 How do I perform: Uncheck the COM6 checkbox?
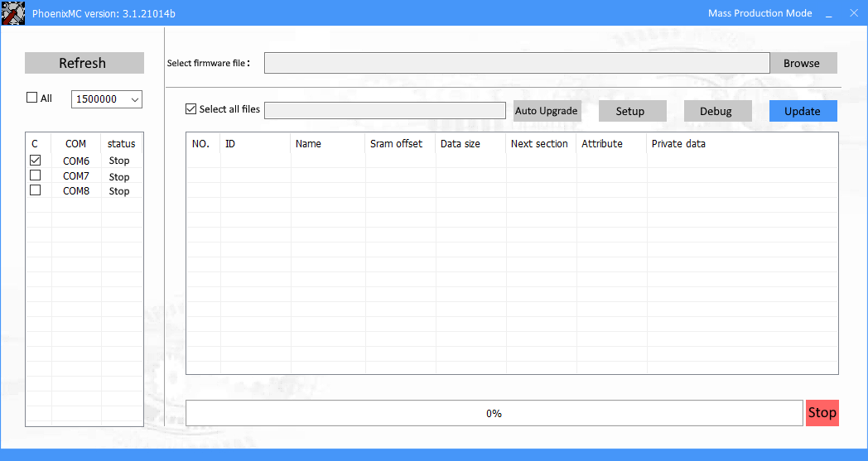pyautogui.click(x=36, y=161)
